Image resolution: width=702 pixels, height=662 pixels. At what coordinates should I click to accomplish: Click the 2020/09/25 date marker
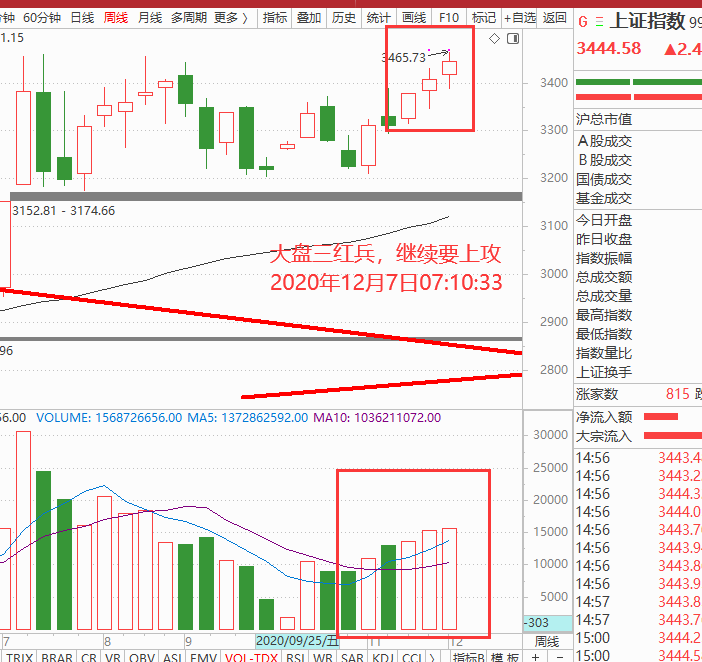(x=297, y=641)
